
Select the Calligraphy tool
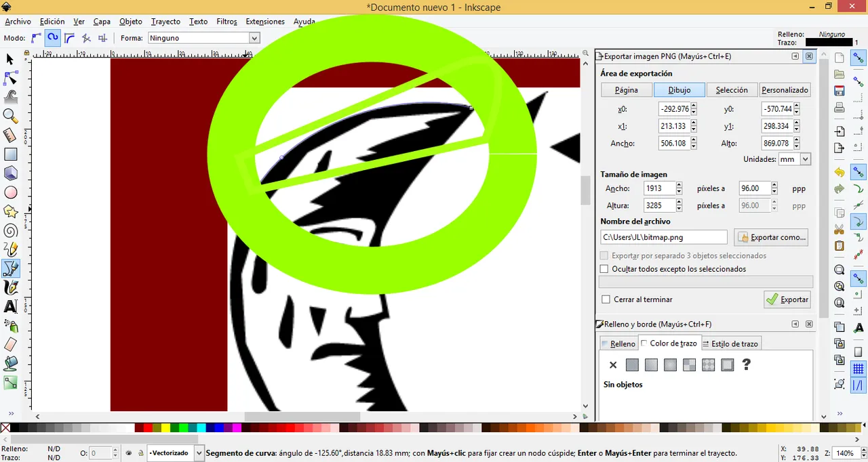(10, 288)
